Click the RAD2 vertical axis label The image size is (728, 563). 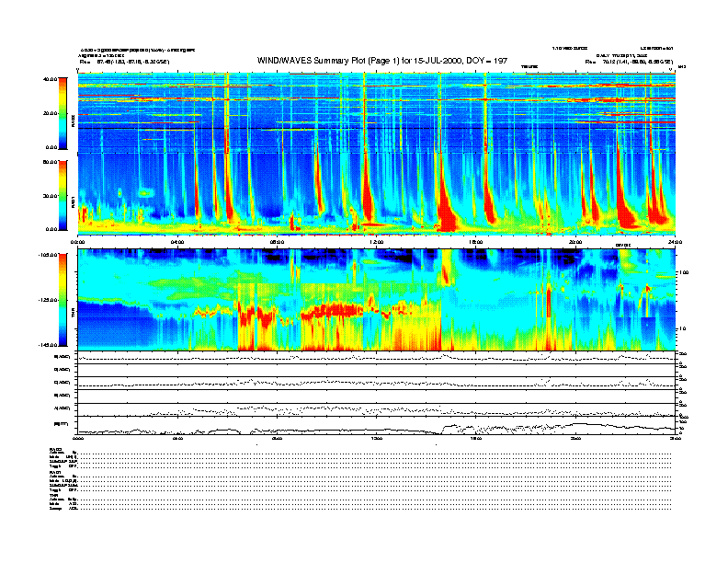(x=73, y=122)
